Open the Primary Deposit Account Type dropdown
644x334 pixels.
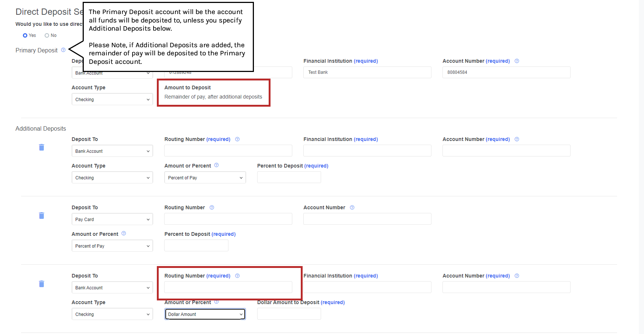point(112,100)
